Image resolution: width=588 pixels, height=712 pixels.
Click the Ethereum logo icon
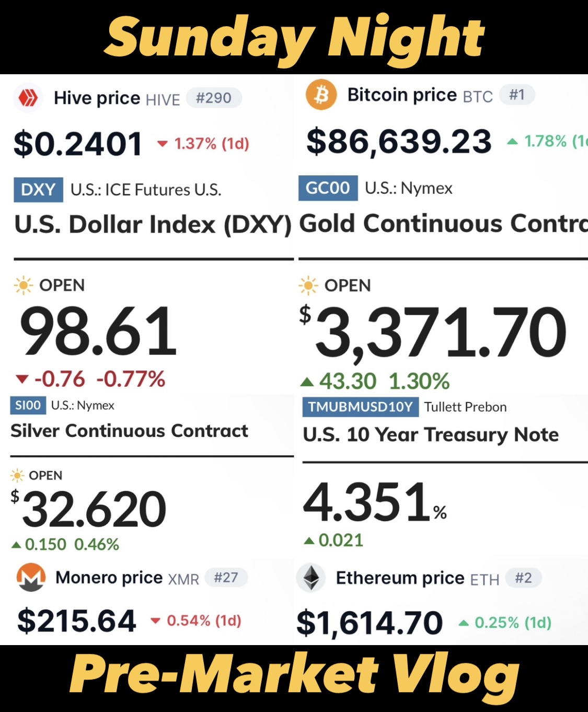tap(312, 578)
